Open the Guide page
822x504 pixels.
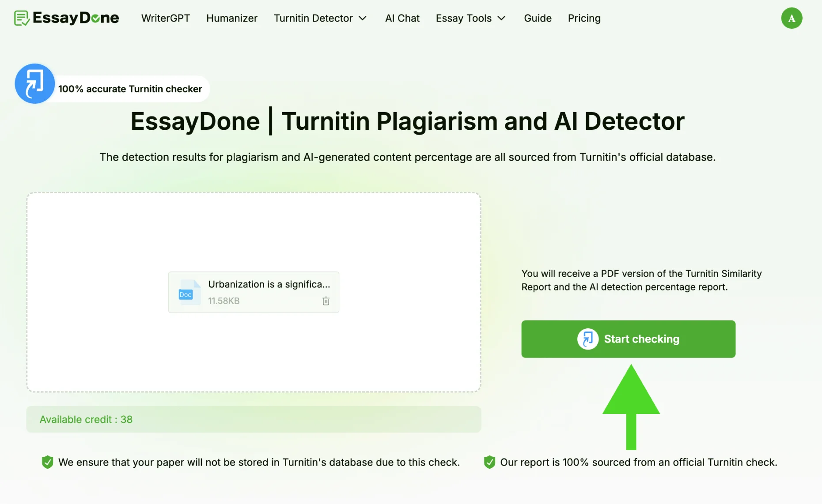(538, 18)
